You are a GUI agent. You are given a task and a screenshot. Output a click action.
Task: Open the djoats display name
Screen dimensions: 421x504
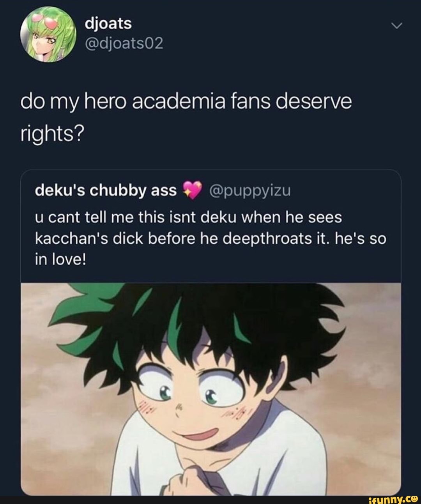pyautogui.click(x=108, y=24)
